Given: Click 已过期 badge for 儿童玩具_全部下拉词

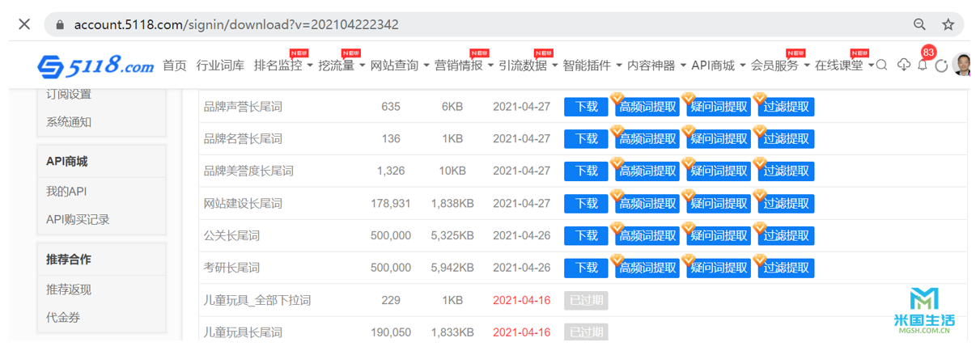Looking at the screenshot, I should [x=586, y=300].
